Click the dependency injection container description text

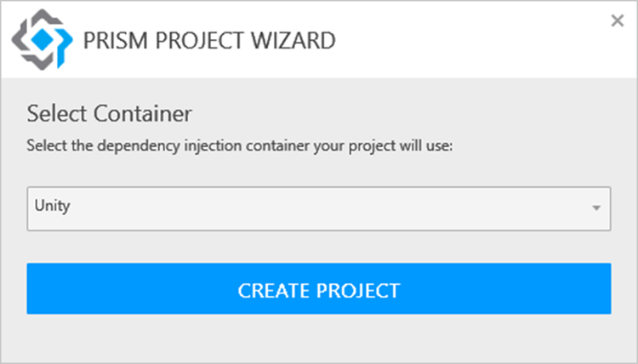tap(241, 145)
